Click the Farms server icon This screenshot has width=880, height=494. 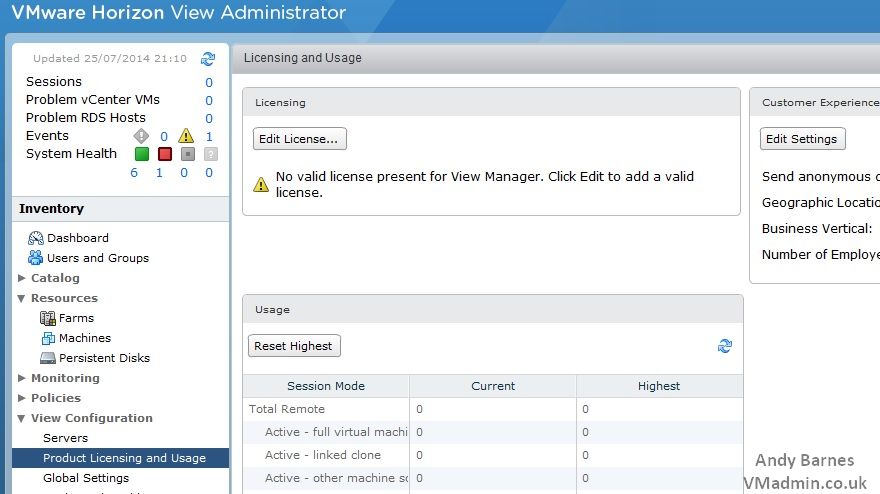[x=48, y=318]
